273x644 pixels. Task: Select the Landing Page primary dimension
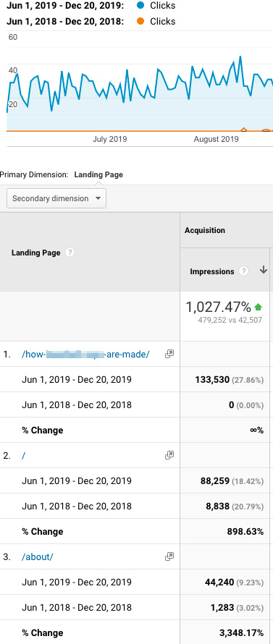98,174
